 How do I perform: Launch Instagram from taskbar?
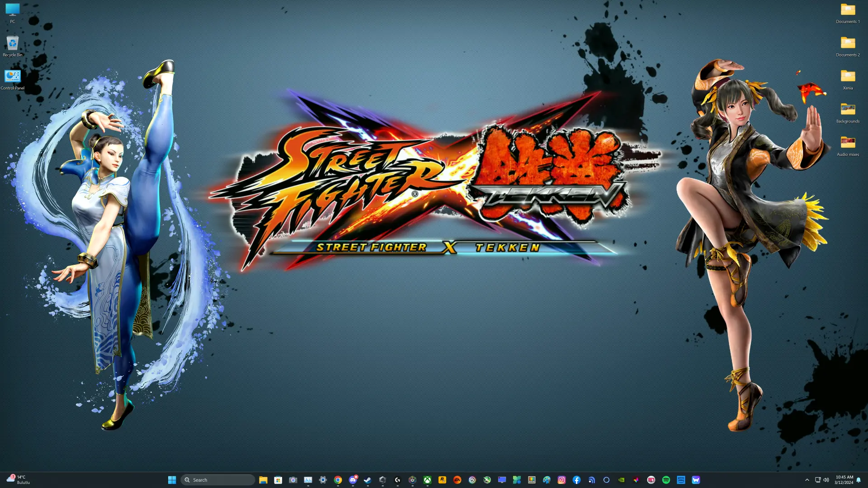click(x=561, y=480)
